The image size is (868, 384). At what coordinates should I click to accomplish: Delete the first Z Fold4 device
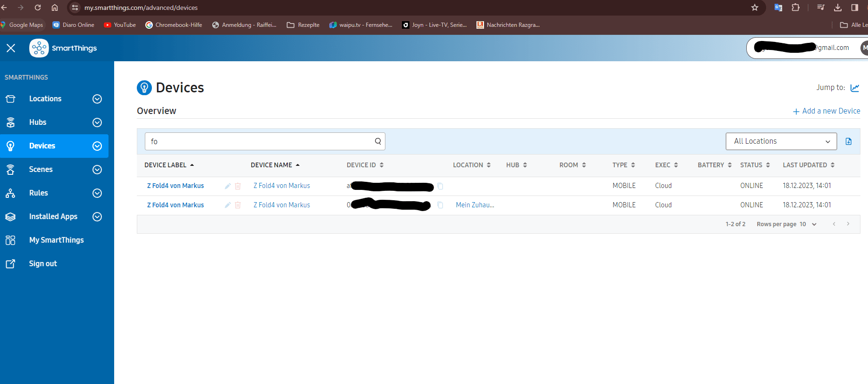[x=238, y=186]
